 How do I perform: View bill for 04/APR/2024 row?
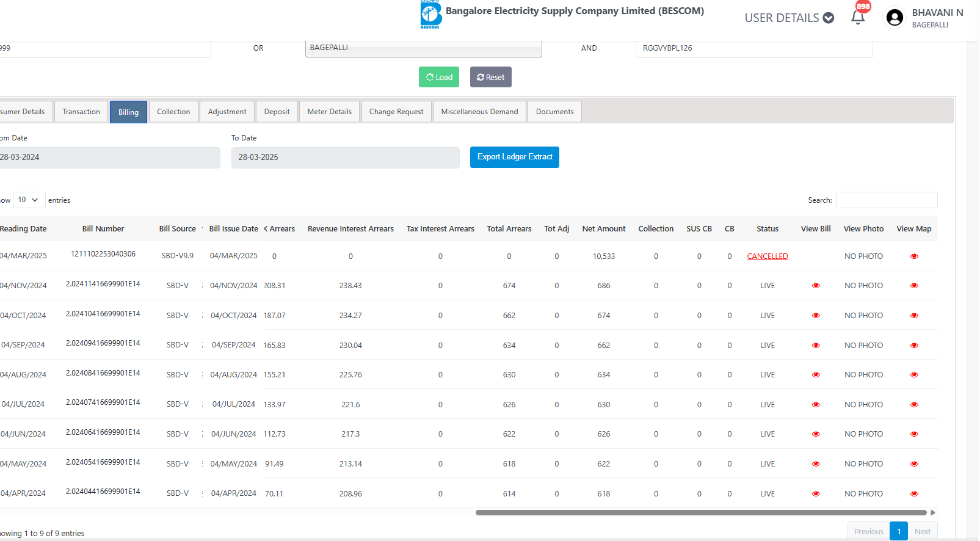[816, 494]
